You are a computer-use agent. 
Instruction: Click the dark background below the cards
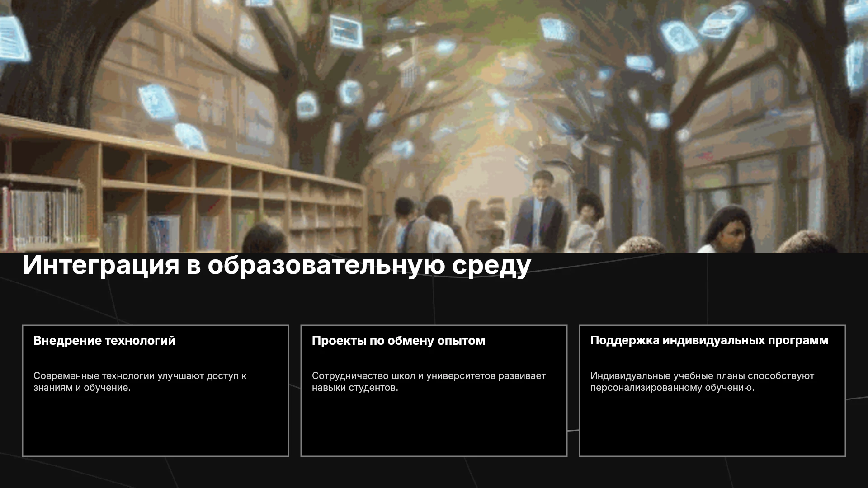(x=434, y=473)
